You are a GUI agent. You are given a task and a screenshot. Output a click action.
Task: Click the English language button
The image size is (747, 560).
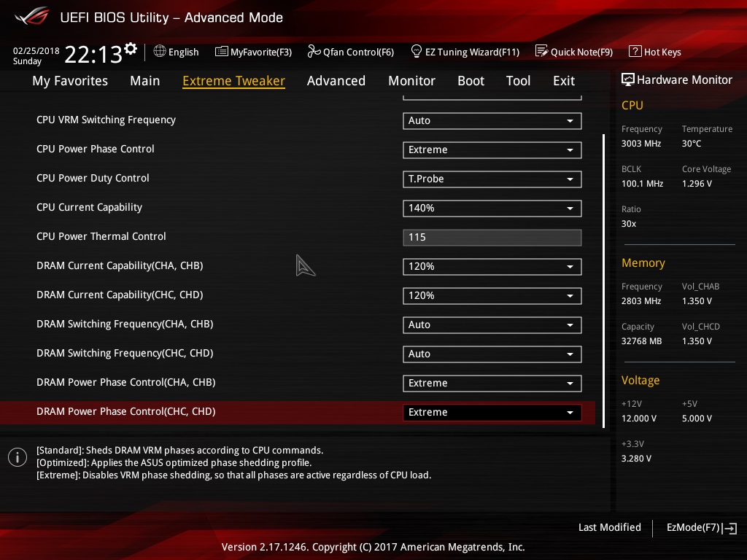[183, 52]
